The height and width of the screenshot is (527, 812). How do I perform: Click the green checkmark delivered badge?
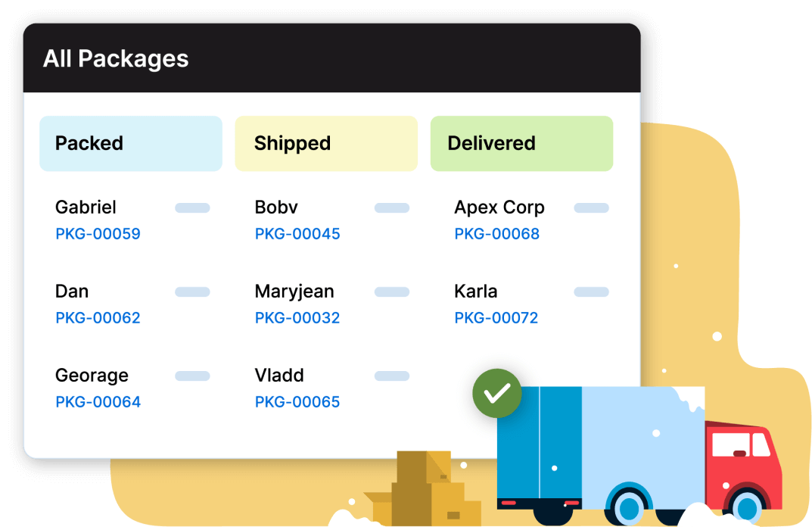(x=496, y=393)
